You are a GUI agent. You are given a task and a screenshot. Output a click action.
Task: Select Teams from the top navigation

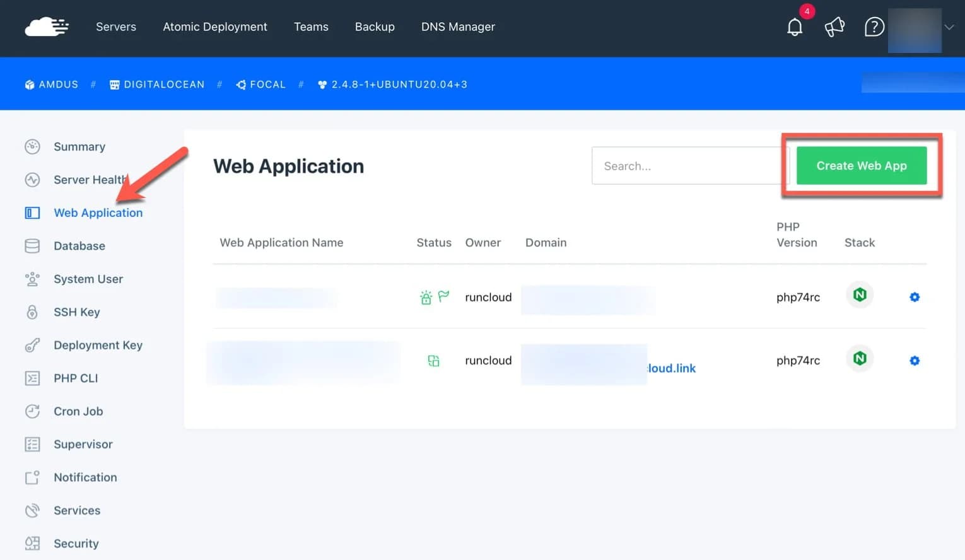311,26
